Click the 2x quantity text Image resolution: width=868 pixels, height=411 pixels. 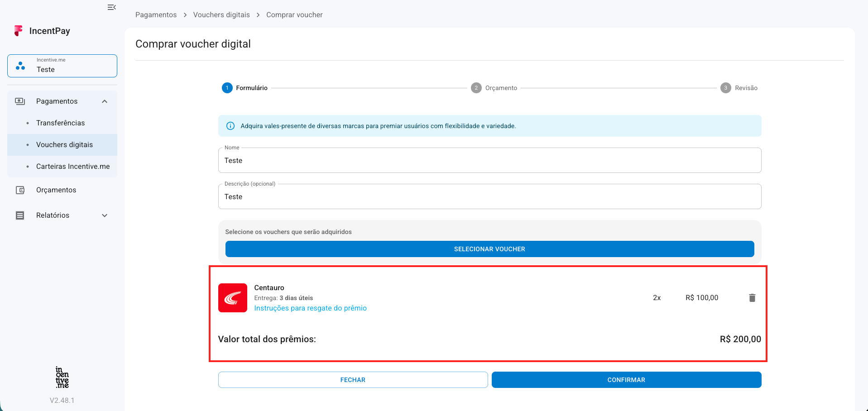657,298
